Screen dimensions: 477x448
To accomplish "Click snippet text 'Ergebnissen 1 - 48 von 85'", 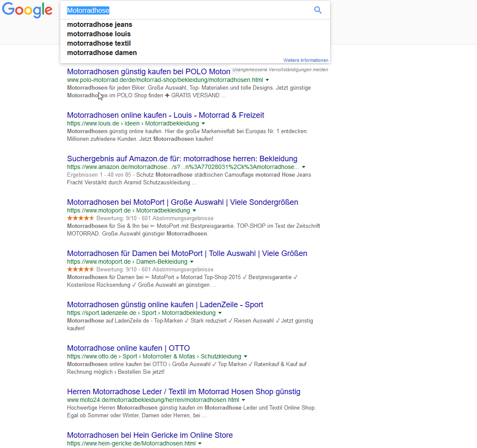I will [x=99, y=175].
